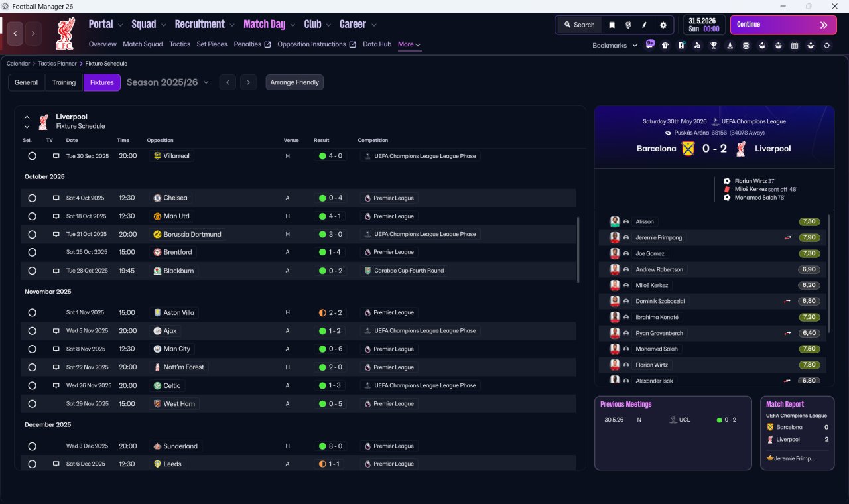This screenshot has height=504, width=849.
Task: Expand the Bookmarks dropdown
Action: [x=615, y=45]
